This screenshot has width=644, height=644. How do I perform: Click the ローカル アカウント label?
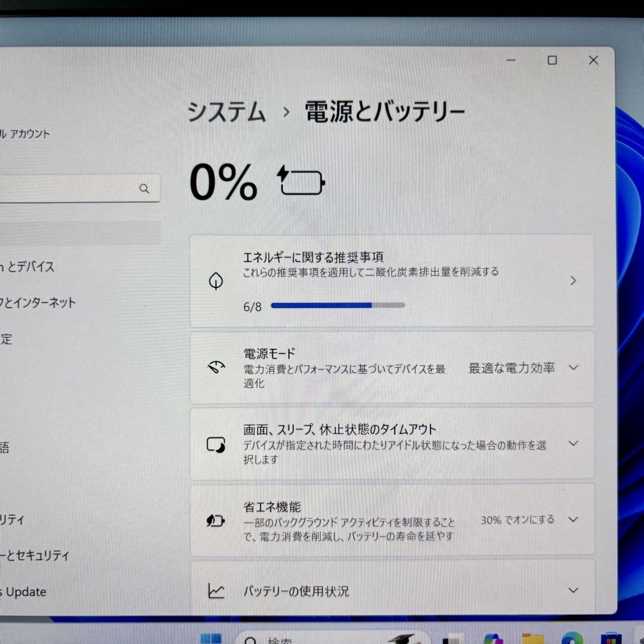point(24,134)
